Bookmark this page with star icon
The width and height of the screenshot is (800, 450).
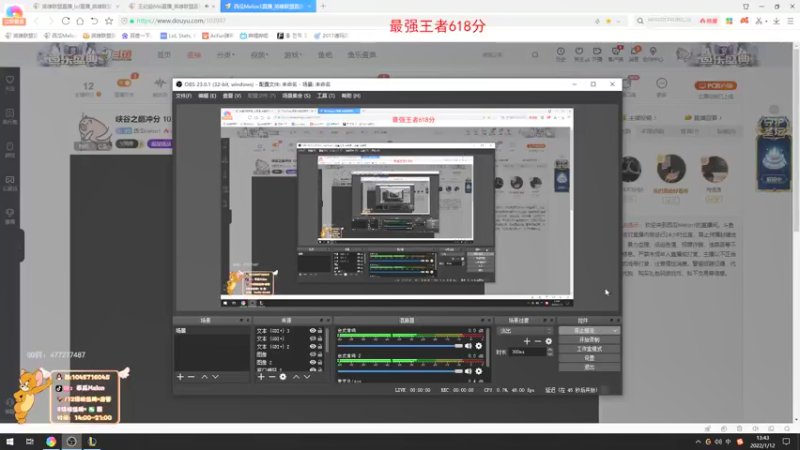tap(109, 21)
